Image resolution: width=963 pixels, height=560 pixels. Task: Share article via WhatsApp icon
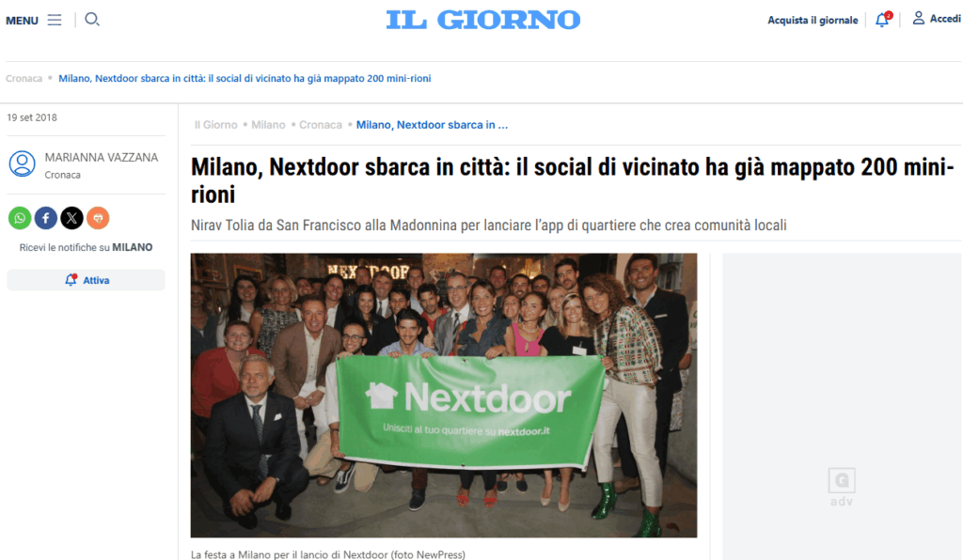click(x=20, y=218)
